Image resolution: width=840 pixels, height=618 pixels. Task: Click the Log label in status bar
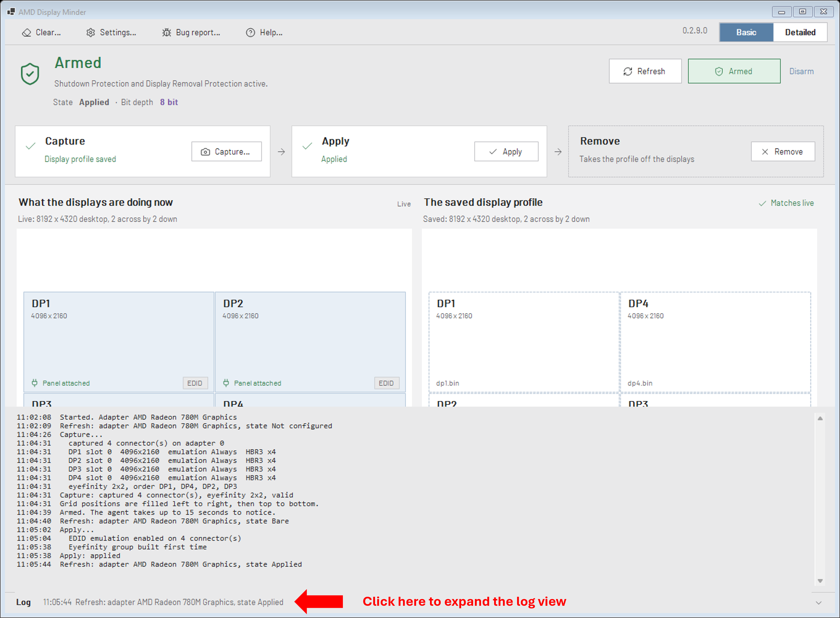23,602
